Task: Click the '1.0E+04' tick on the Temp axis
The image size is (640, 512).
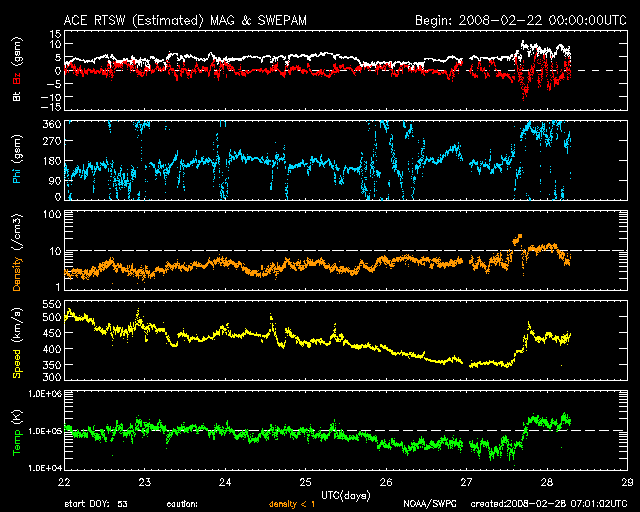Action: tap(45, 468)
